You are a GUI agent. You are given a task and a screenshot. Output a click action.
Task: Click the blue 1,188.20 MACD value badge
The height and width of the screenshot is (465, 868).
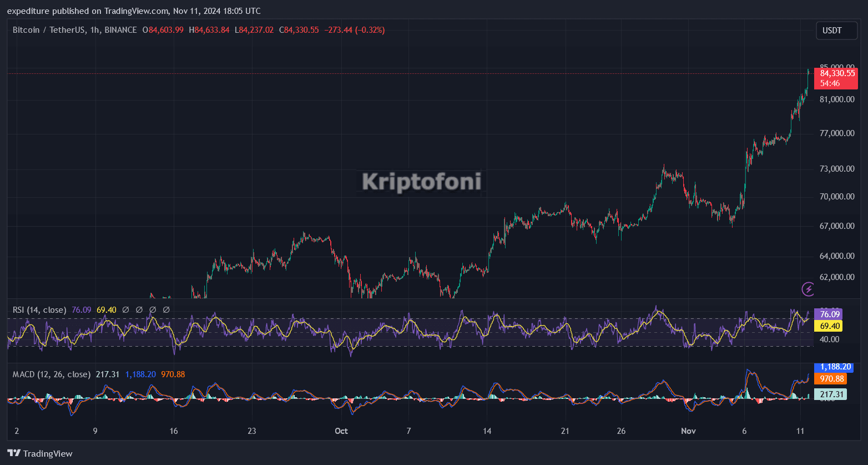click(x=833, y=367)
